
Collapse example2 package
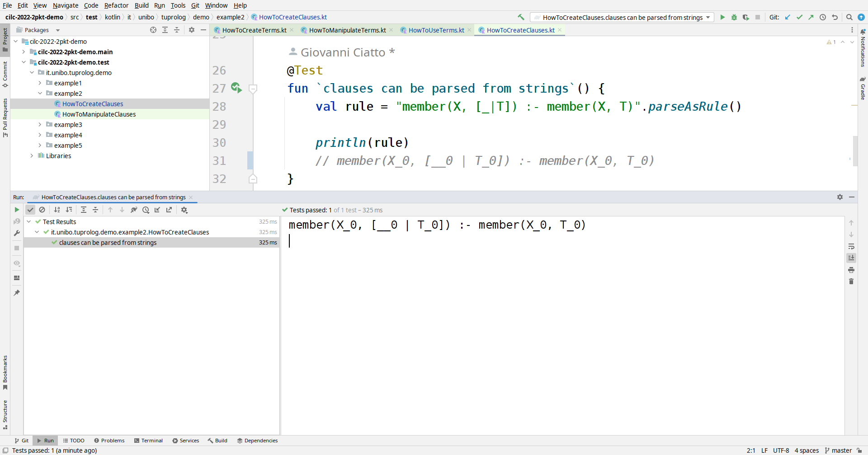(40, 94)
